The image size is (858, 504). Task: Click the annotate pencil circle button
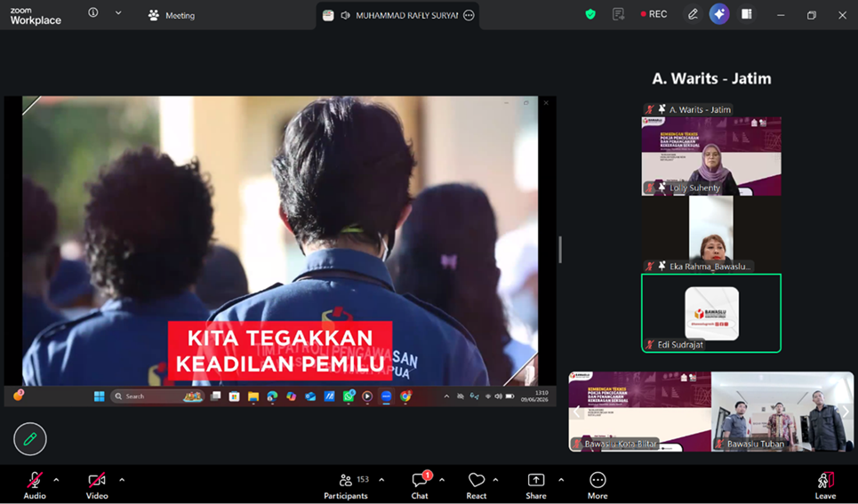[30, 439]
